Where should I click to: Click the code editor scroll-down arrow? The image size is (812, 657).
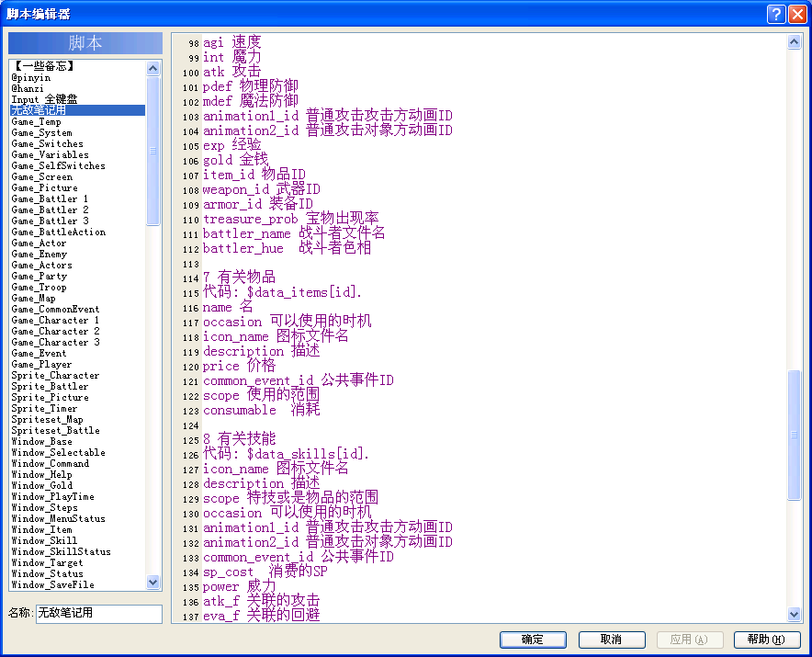tap(794, 615)
